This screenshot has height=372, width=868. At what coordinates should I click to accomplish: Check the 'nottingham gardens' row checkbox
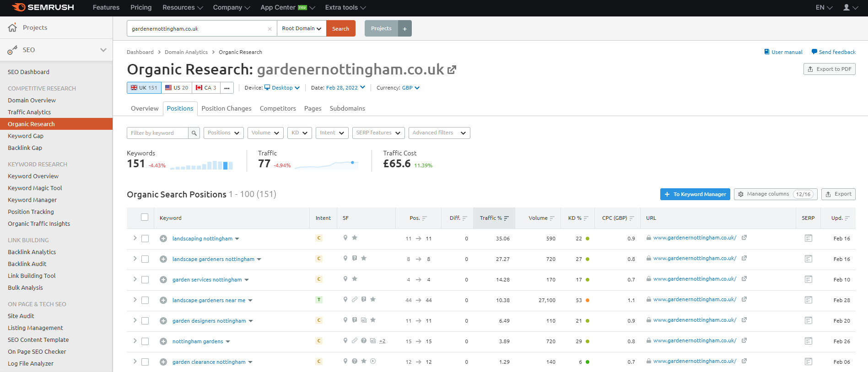point(145,341)
